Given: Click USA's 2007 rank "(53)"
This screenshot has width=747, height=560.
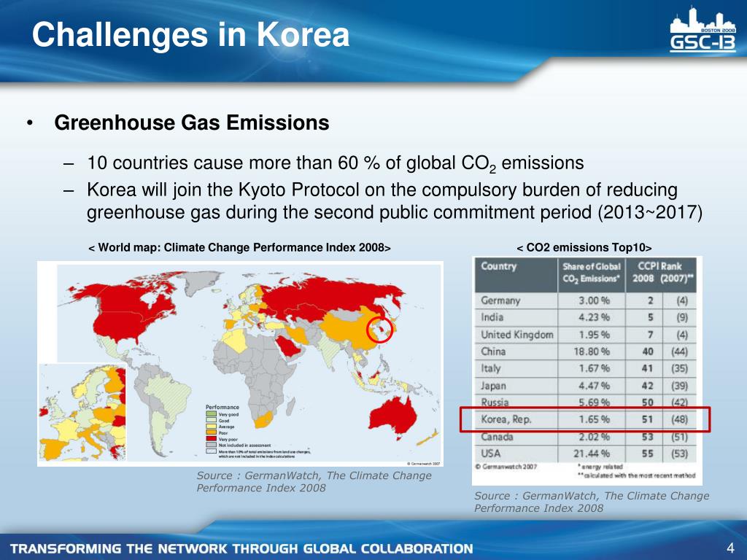Looking at the screenshot, I should tap(679, 454).
